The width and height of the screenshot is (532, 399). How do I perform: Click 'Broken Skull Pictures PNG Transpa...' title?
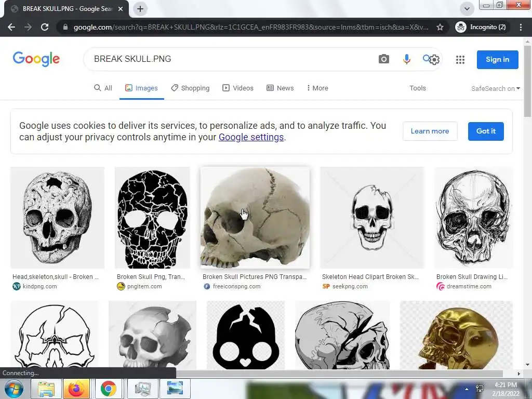coord(255,277)
